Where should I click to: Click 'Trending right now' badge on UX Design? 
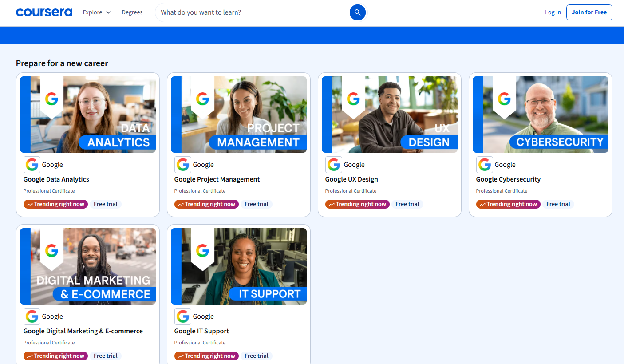point(357,204)
